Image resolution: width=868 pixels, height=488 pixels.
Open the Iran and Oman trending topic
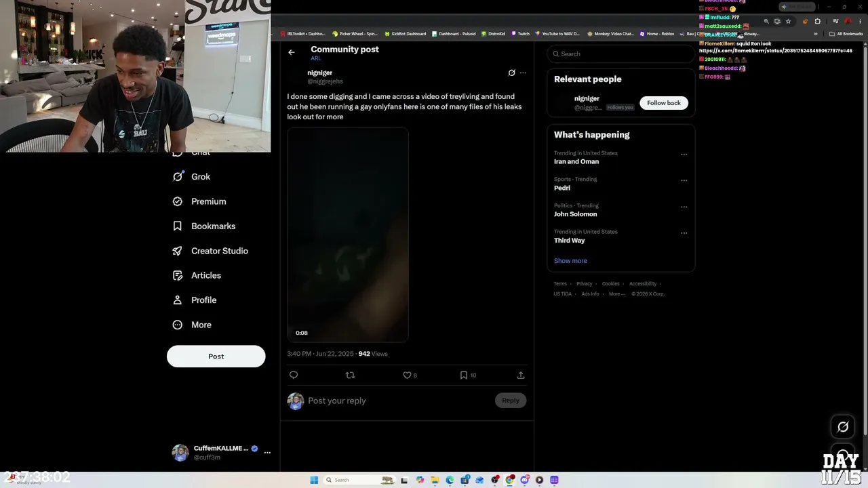coord(576,161)
